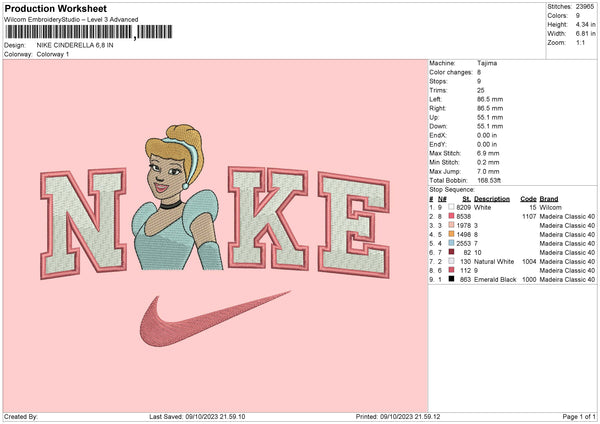This screenshot has height=424, width=600.
Task: Click the 'Printed: 09/10/2023 21.59.12' text
Action: (x=398, y=417)
